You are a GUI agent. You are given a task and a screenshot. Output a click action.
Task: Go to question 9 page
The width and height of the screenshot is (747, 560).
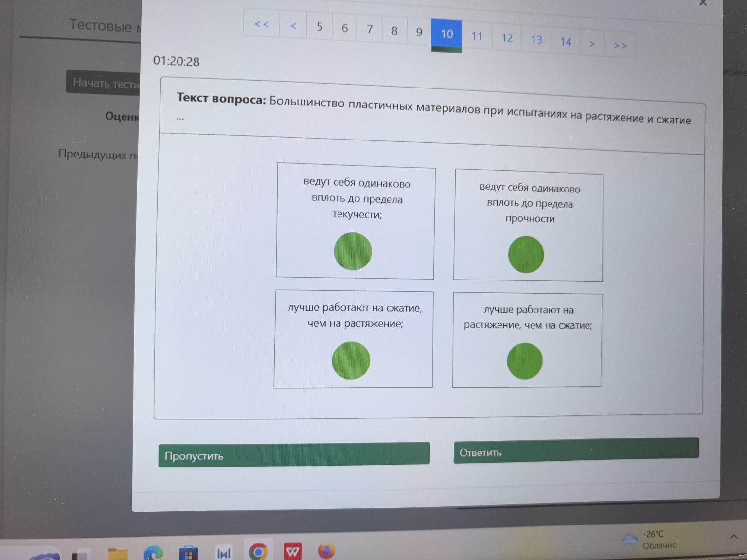[419, 32]
